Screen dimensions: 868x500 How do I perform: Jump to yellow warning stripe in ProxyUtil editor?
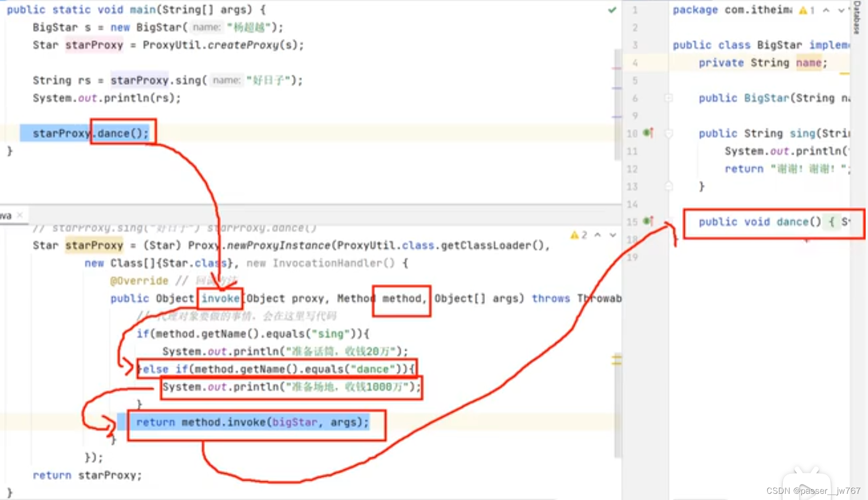coord(617,359)
